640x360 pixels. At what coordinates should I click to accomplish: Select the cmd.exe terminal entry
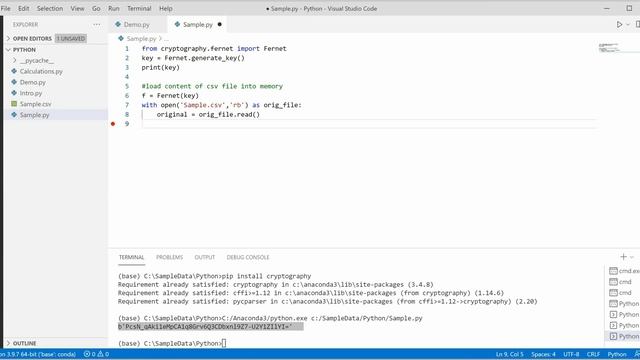click(x=624, y=271)
